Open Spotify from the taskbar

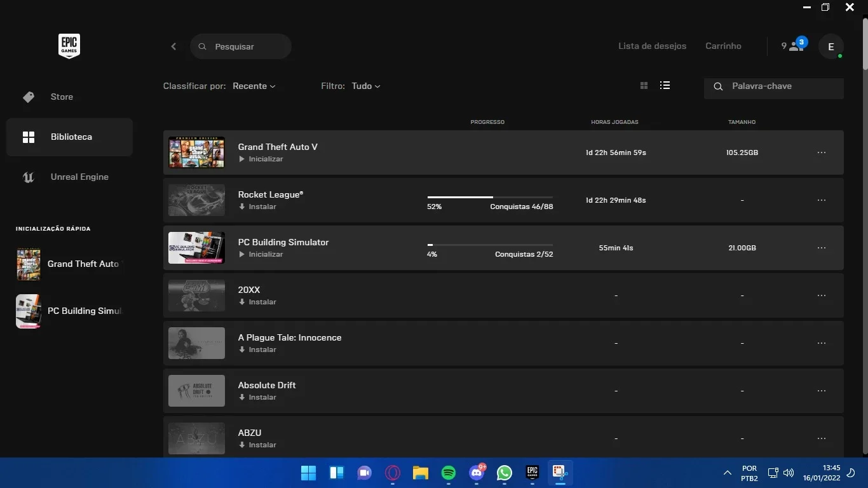click(x=449, y=473)
